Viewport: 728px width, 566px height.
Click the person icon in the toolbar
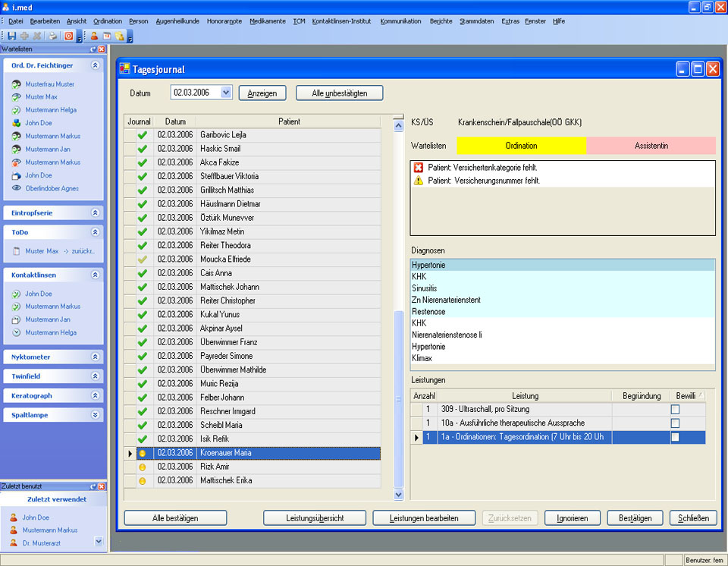pyautogui.click(x=95, y=36)
